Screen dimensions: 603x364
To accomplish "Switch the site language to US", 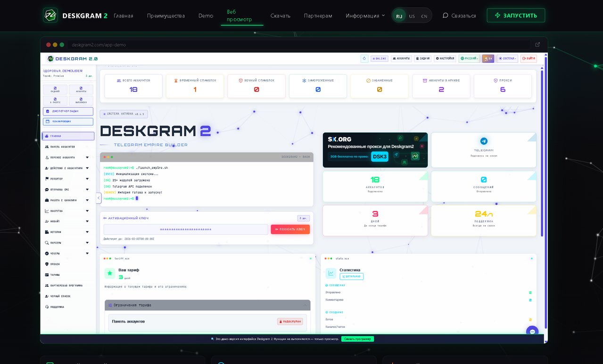I will [x=412, y=16].
